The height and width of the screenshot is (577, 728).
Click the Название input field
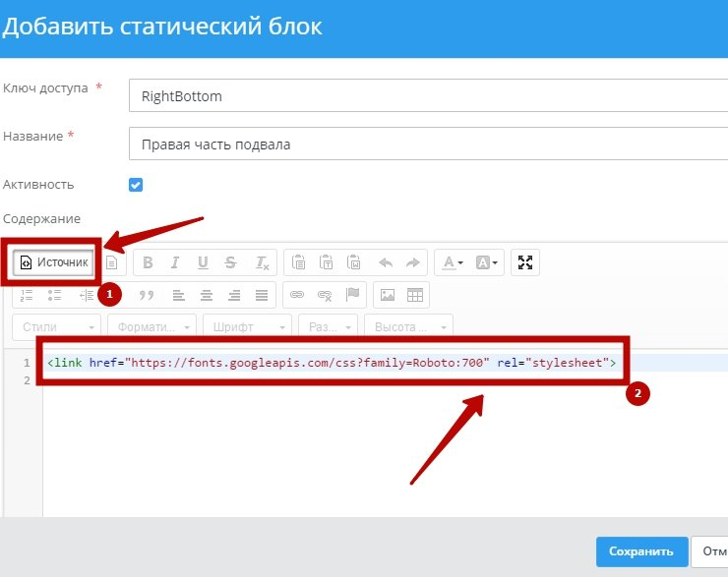pos(428,144)
